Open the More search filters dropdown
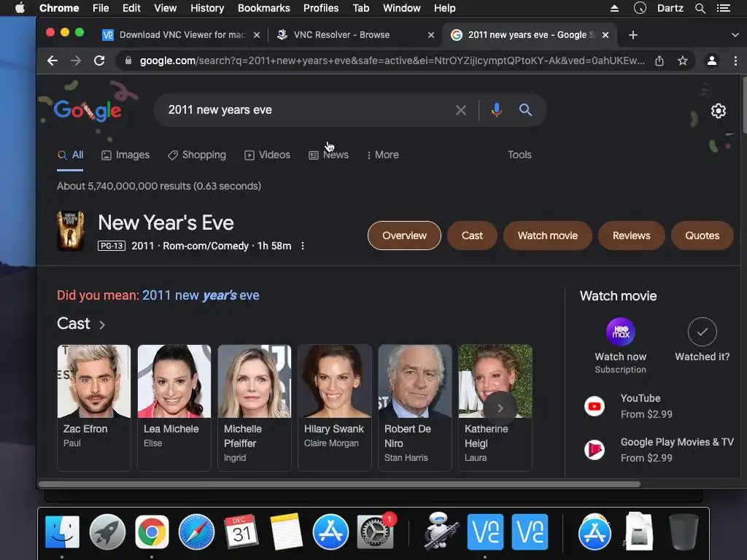The image size is (747, 560). [383, 155]
